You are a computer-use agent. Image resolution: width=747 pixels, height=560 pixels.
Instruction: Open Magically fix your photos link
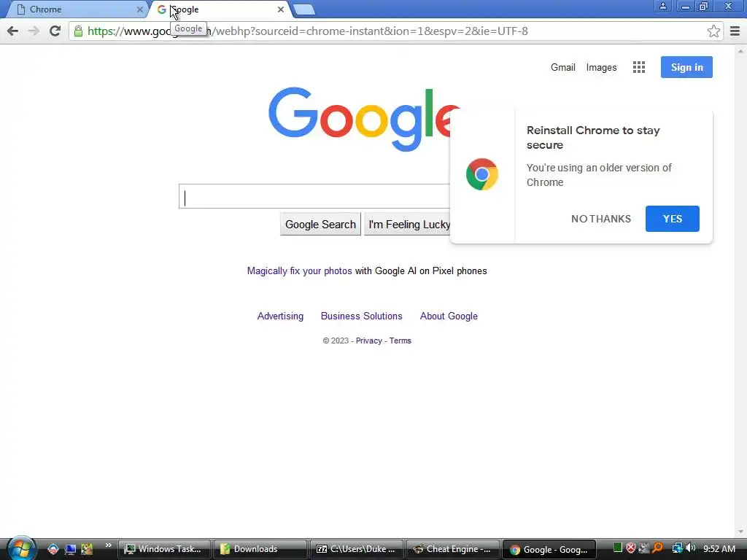(x=299, y=271)
